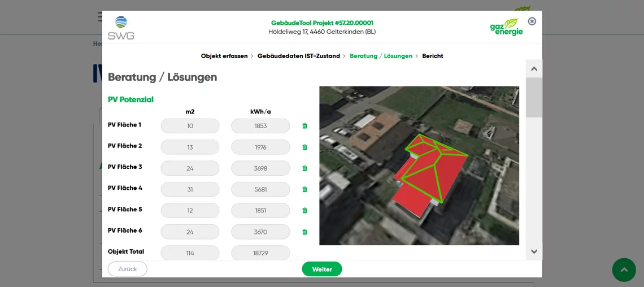Open Gebäudedaten IST-Zustand step
The image size is (644, 287).
pyautogui.click(x=299, y=56)
